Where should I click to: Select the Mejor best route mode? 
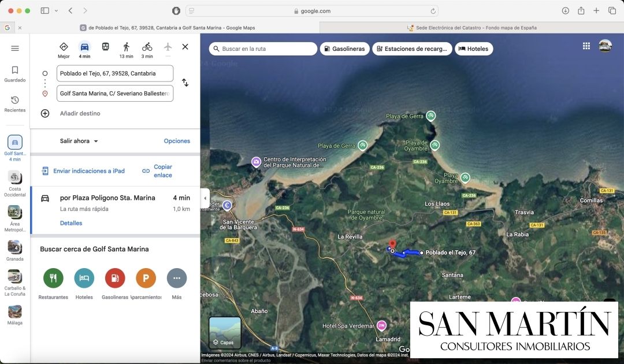point(64,49)
